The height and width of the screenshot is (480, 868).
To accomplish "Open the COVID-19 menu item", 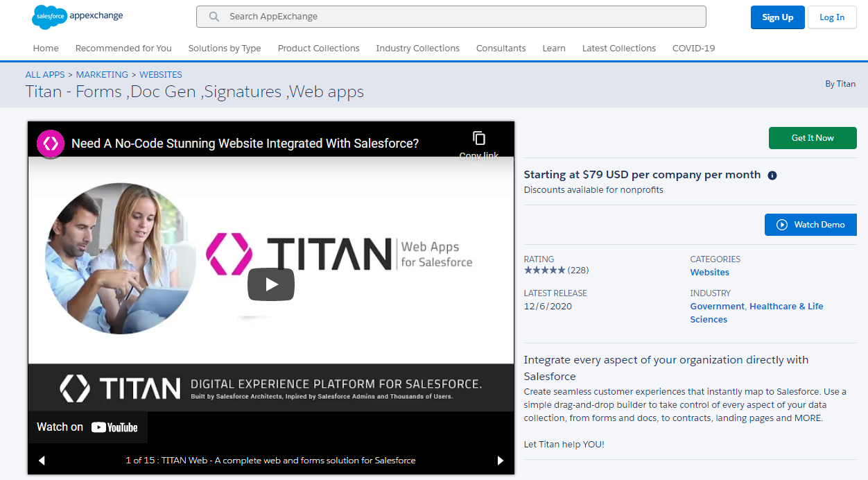I will pyautogui.click(x=694, y=49).
